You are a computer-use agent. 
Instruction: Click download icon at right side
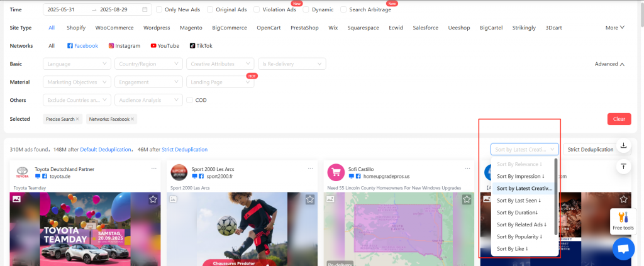[623, 146]
